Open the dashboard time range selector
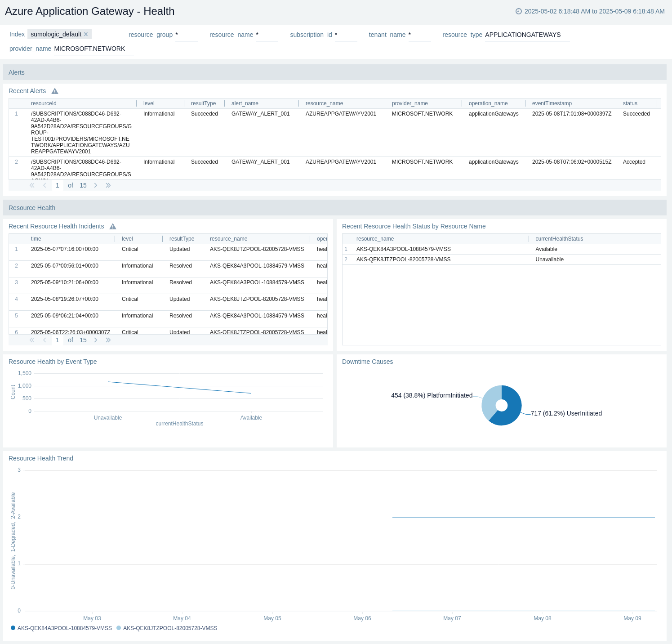Image resolution: width=672 pixels, height=644 pixels. (590, 11)
